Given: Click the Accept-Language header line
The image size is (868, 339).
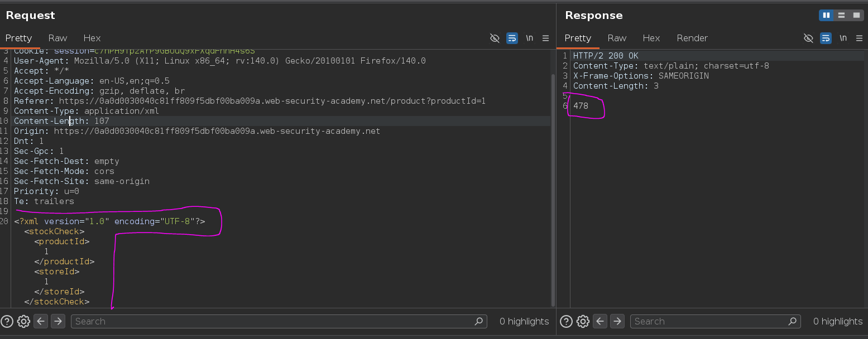Looking at the screenshot, I should point(92,81).
